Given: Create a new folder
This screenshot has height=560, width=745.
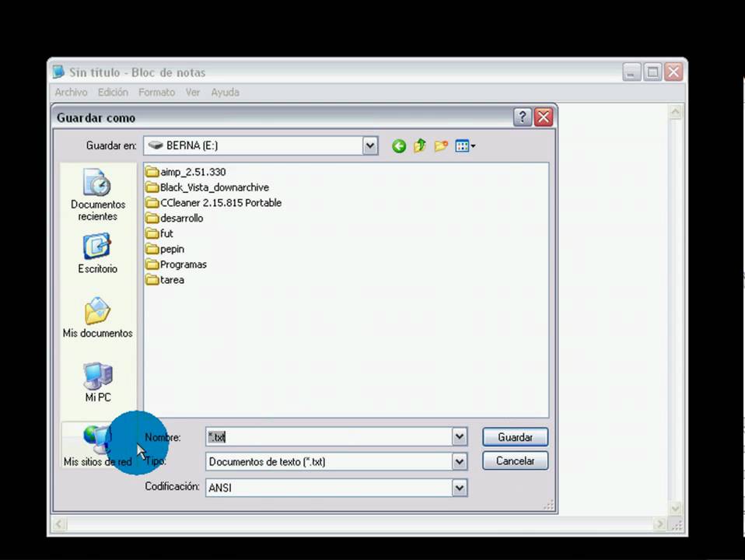Looking at the screenshot, I should tap(441, 145).
